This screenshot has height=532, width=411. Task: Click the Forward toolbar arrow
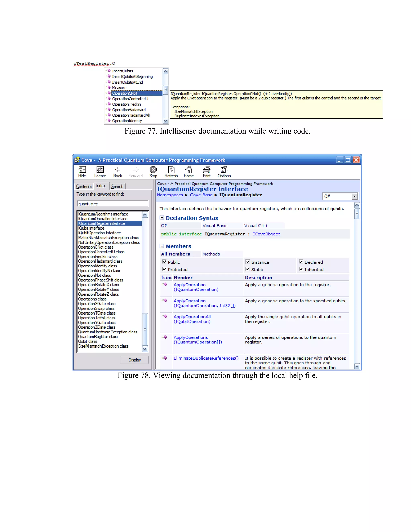pos(136,172)
